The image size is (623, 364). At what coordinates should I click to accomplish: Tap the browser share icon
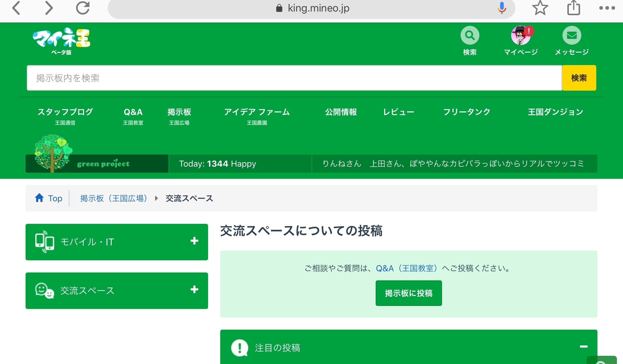(573, 8)
